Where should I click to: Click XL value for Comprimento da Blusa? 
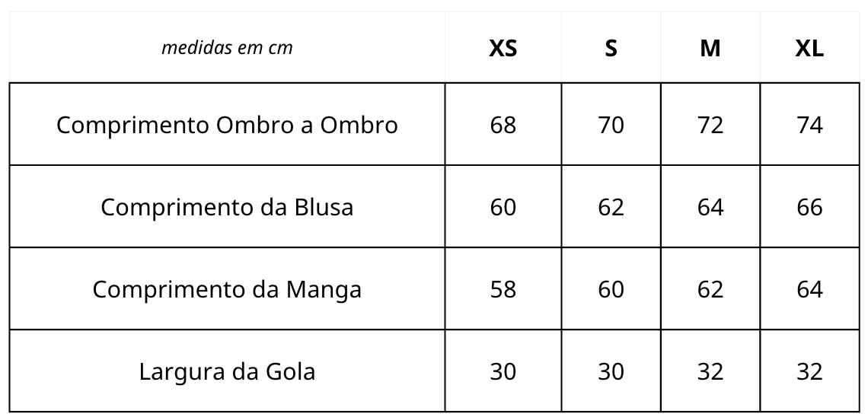[809, 207]
